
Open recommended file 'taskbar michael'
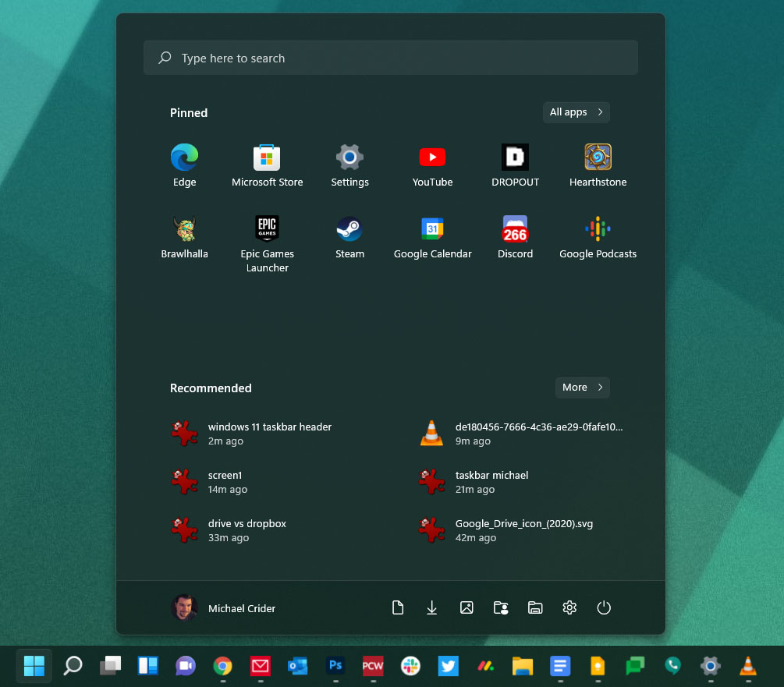click(x=474, y=482)
